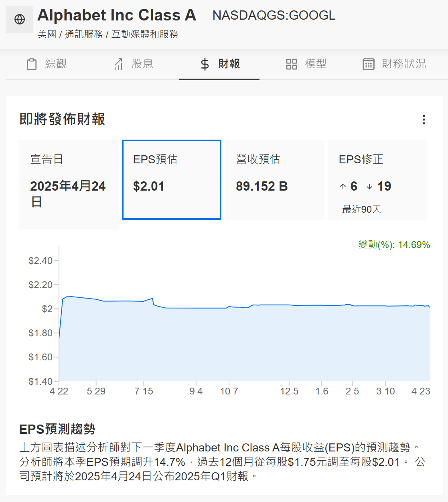Click the calendar icon for 財務狀況
This screenshot has width=448, height=502.
[x=369, y=64]
